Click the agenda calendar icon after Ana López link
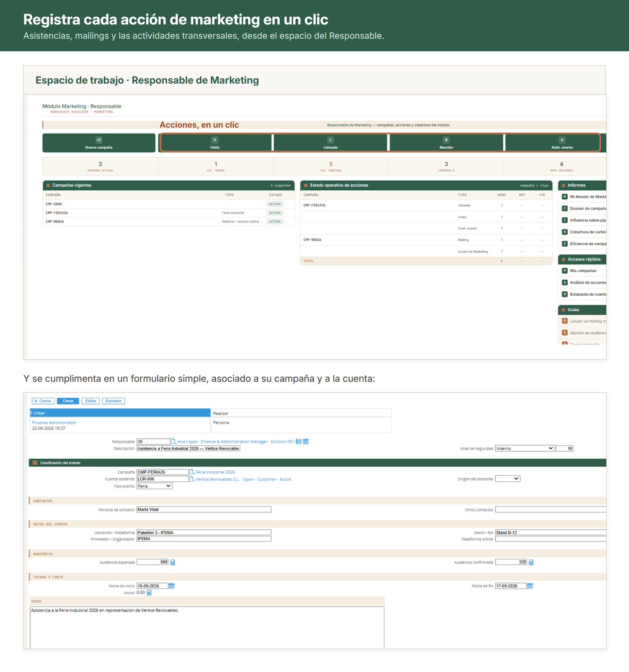The width and height of the screenshot is (629, 672). click(306, 441)
